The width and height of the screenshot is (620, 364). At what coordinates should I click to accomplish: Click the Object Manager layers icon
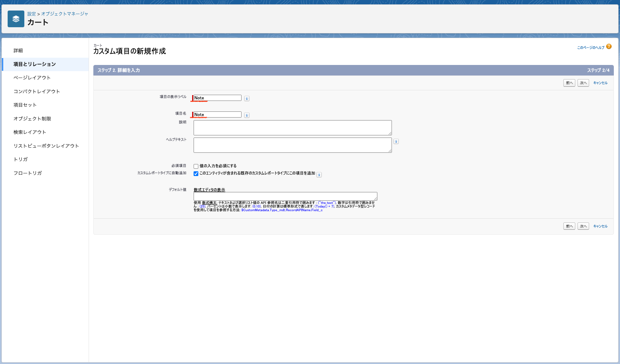[x=16, y=19]
